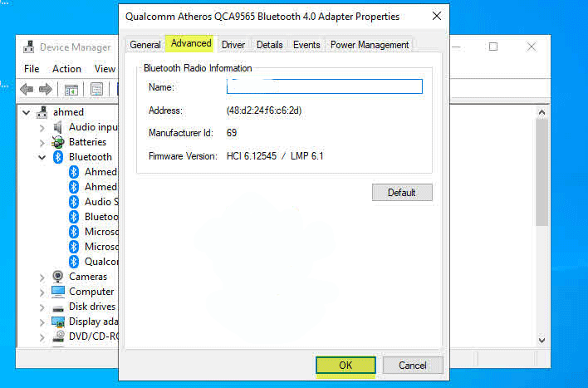The width and height of the screenshot is (588, 388).
Task: Open the Power Management tab
Action: pyautogui.click(x=370, y=45)
